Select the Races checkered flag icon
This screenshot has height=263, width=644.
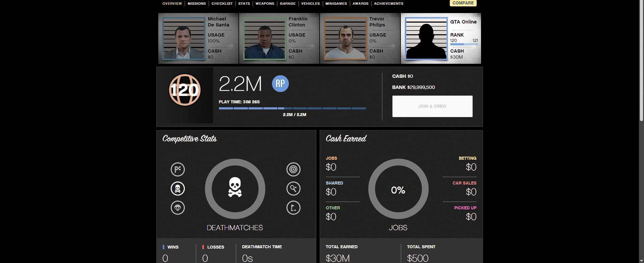[178, 169]
